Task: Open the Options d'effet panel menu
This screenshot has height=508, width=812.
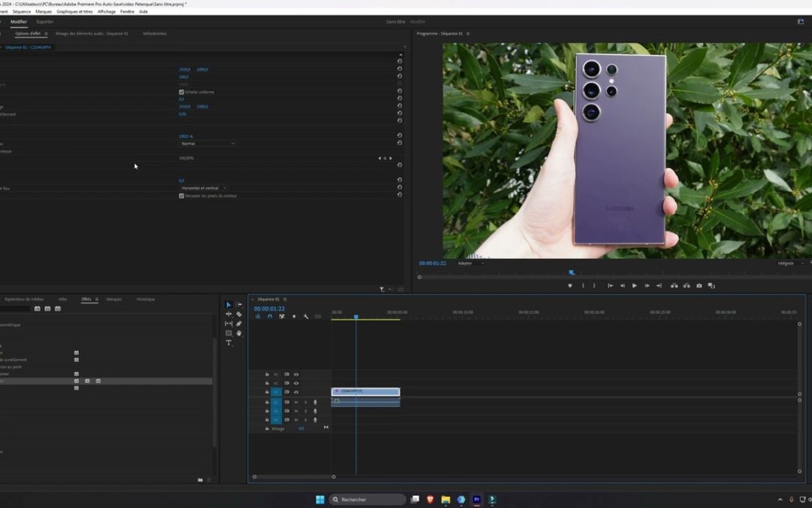Action: [x=46, y=34]
